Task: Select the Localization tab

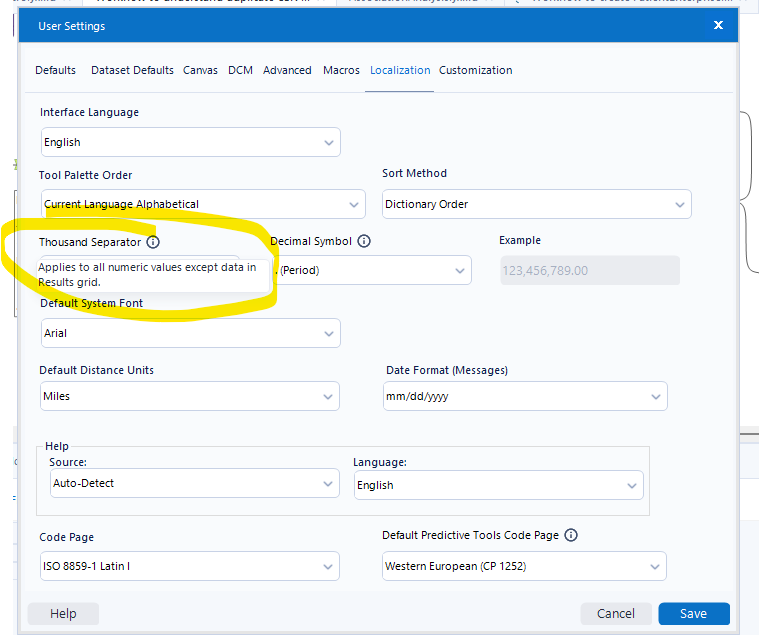Action: point(400,70)
